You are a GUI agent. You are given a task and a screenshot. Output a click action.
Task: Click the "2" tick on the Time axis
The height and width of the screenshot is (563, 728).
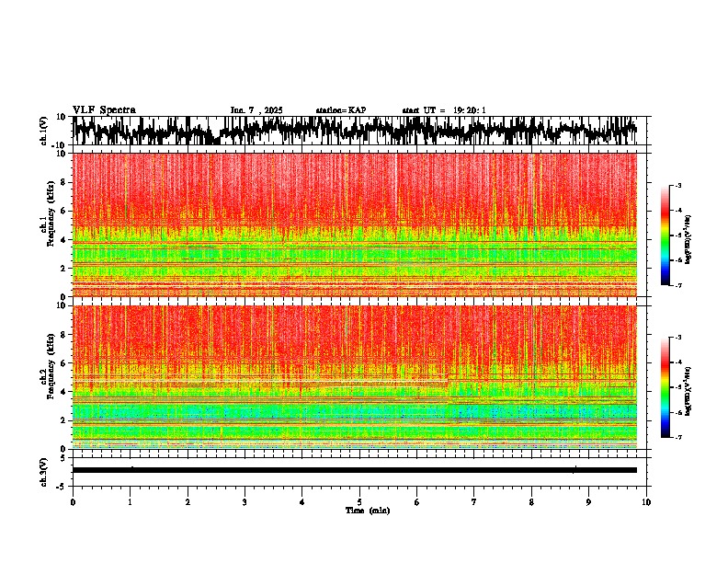click(188, 502)
